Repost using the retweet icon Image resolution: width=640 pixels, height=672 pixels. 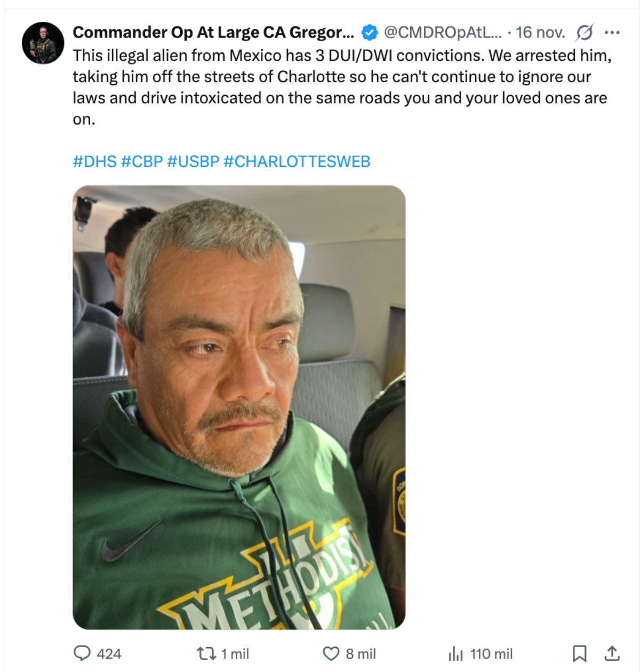(204, 653)
